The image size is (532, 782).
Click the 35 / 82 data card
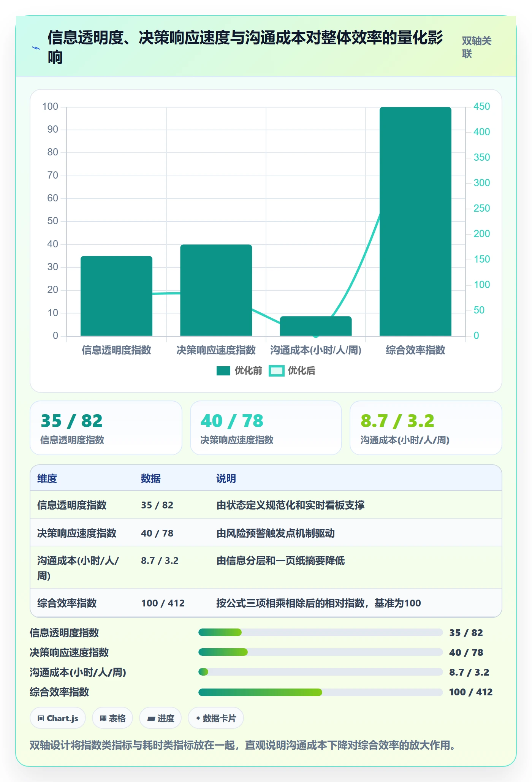(x=106, y=428)
